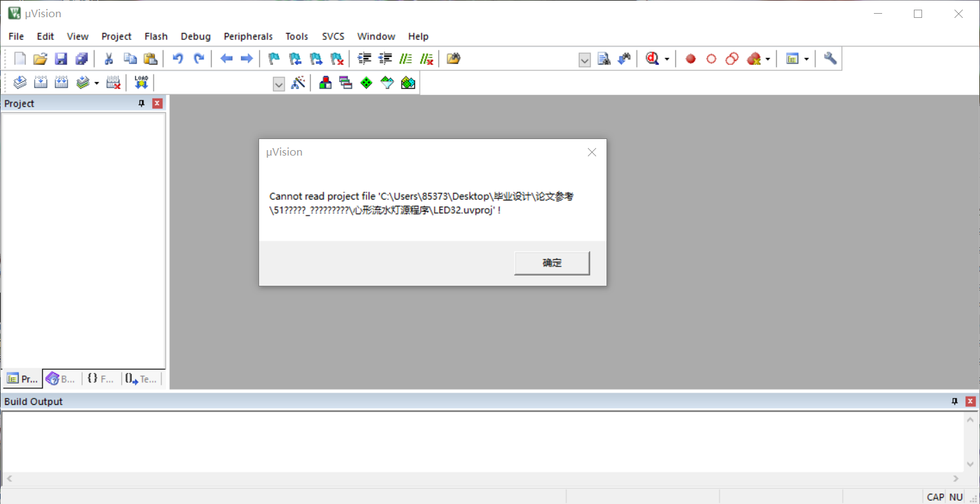
Task: Click the Unindent selection icon
Action: point(385,59)
